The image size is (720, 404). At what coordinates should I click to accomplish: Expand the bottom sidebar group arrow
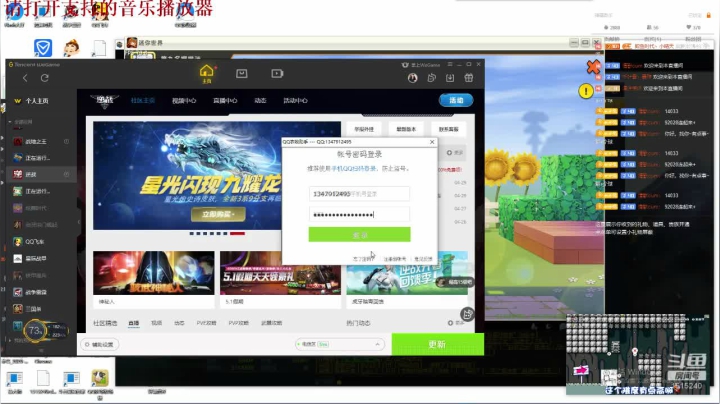click(10, 341)
